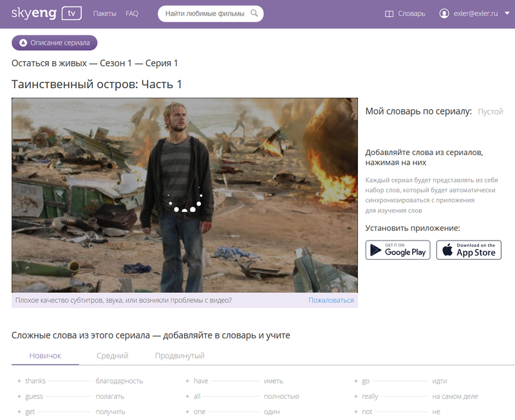515x420 pixels.
Task: Click the word really in list
Action: pos(370,396)
